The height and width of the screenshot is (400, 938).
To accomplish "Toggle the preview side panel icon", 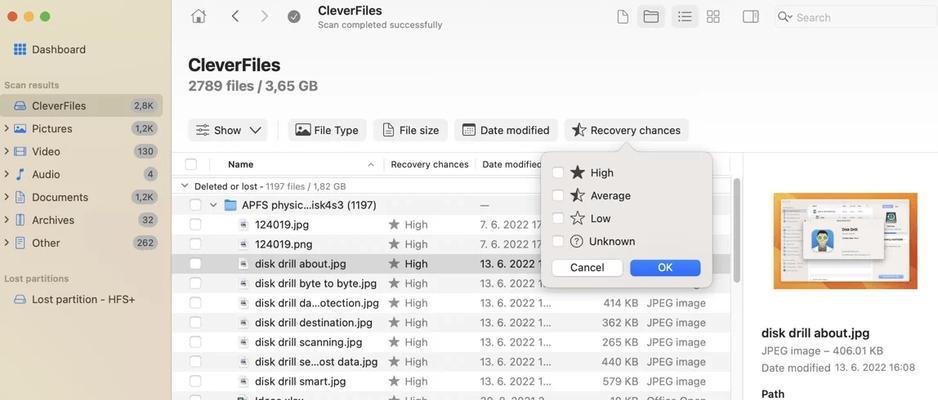I will (x=751, y=17).
